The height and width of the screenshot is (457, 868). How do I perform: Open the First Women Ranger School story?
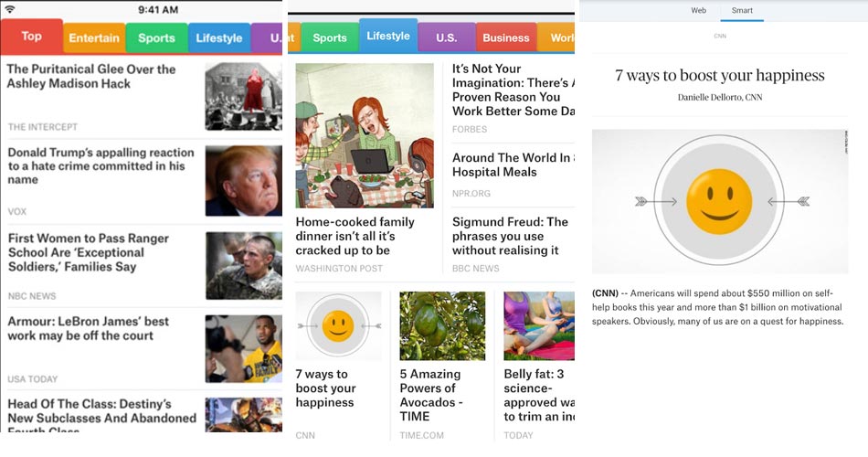[x=89, y=252]
